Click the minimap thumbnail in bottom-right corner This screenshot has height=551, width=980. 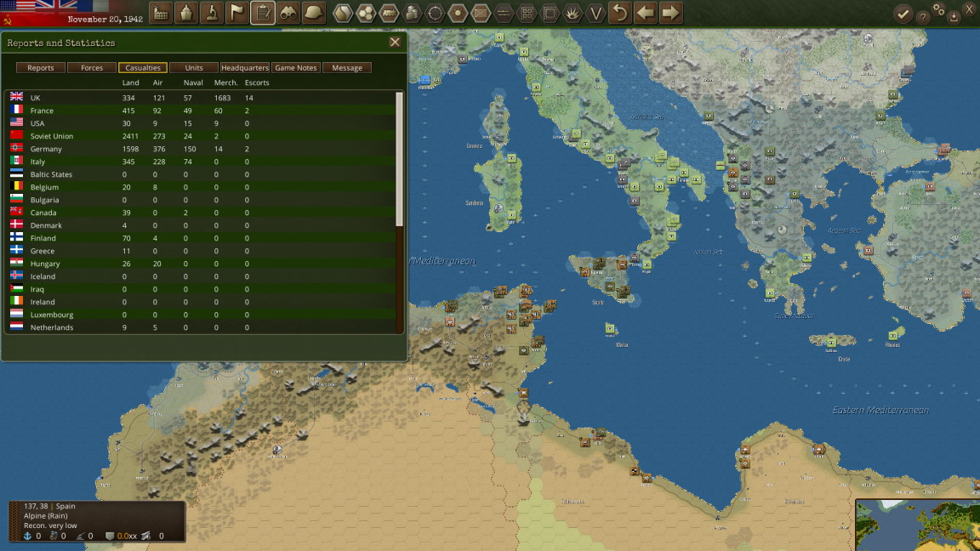click(918, 525)
